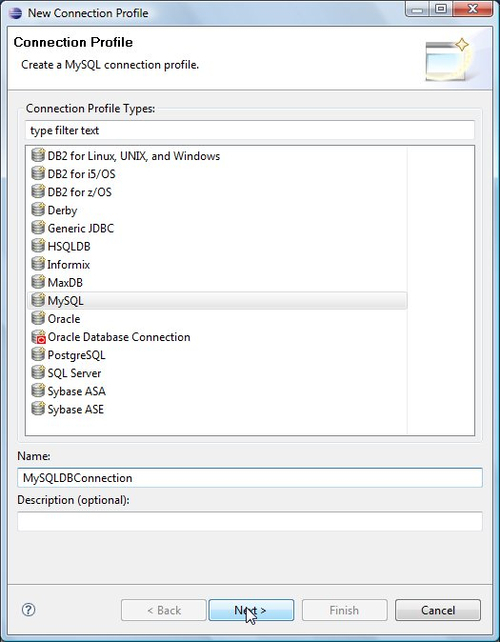Select "DB2 for Linux, UNIX, and Windows" profile type
500x642 pixels.
coord(133,156)
